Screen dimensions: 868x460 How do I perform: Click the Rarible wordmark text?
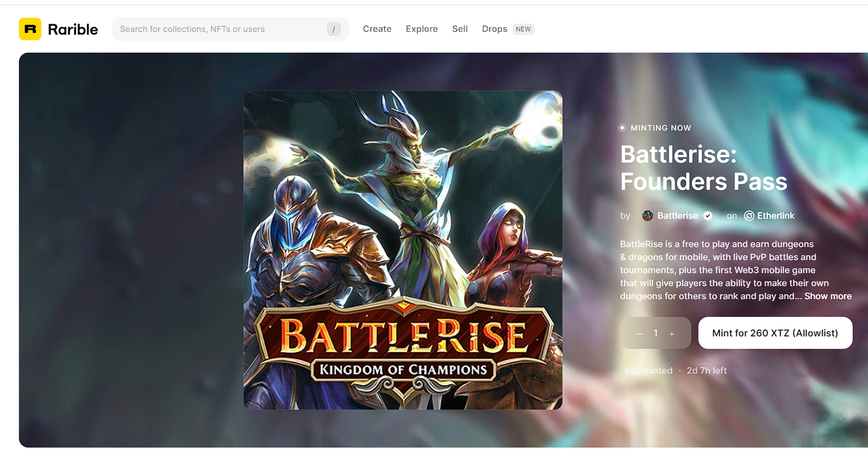(x=73, y=29)
